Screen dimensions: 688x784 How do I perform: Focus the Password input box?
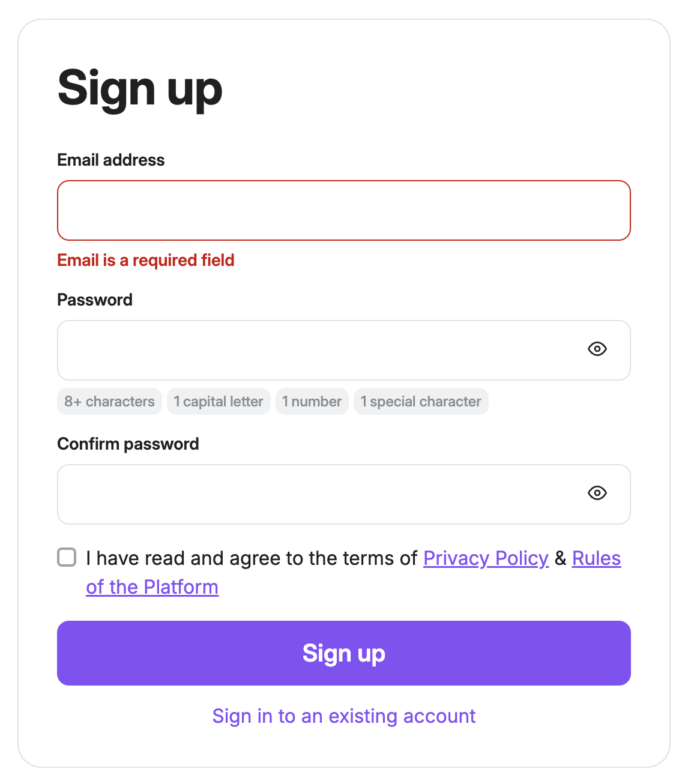[318, 351]
